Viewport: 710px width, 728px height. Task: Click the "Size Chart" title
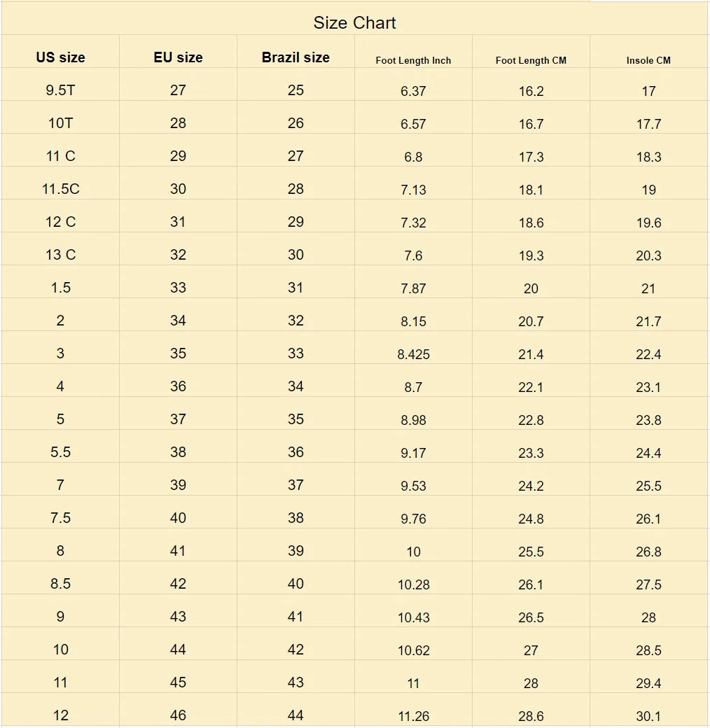[x=354, y=23]
